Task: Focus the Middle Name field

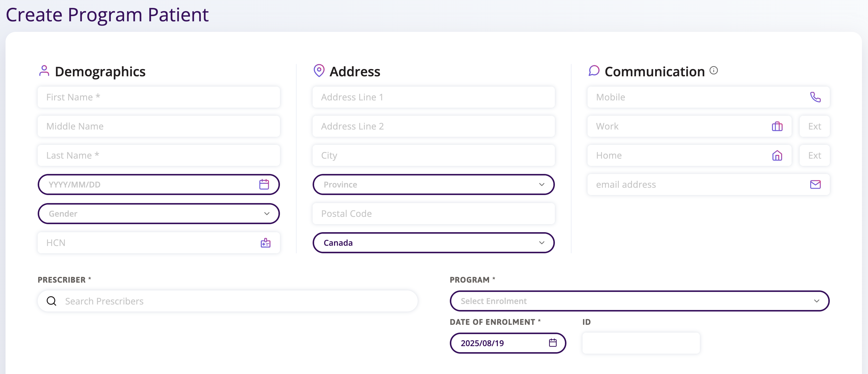Action: (x=159, y=126)
